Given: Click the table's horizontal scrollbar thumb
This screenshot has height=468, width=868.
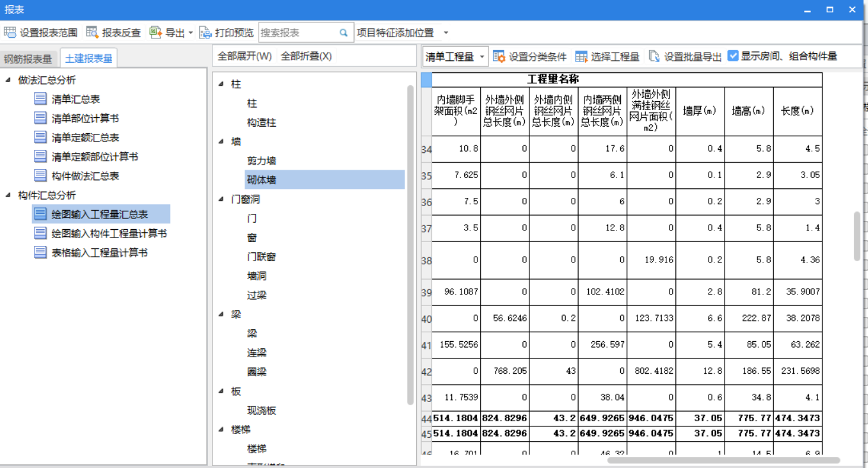Looking at the screenshot, I should [x=723, y=460].
